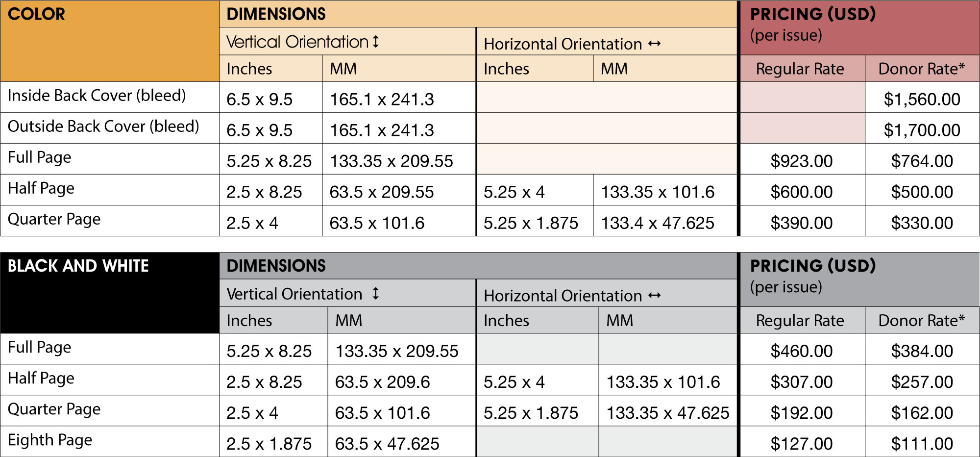Click the color Half Page $500.00 donor rate
Screen dimensions: 980x457
coord(922,192)
